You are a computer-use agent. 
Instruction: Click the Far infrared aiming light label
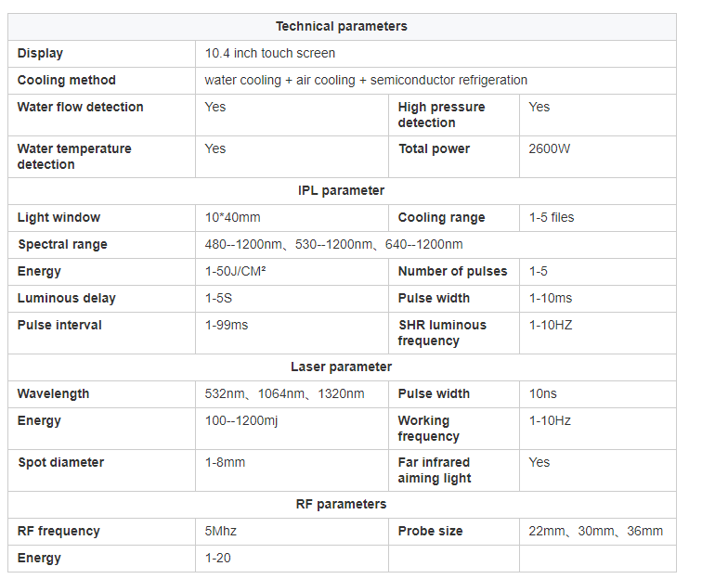point(435,470)
